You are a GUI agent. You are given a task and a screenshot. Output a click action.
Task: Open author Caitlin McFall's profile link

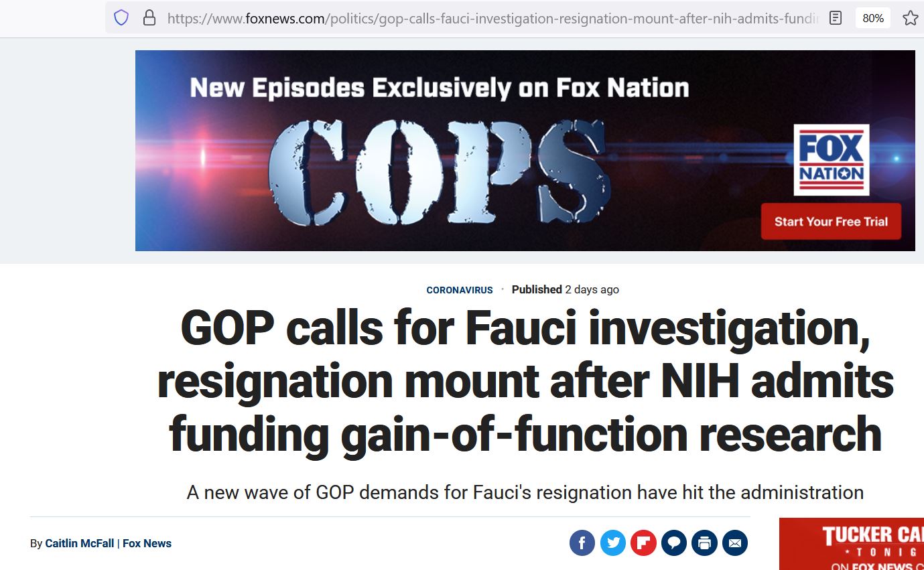(80, 543)
